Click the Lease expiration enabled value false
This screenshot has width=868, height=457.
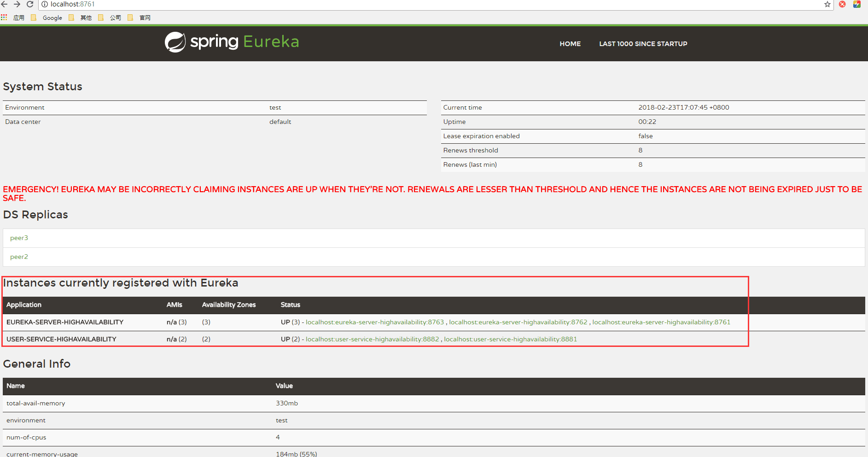646,136
